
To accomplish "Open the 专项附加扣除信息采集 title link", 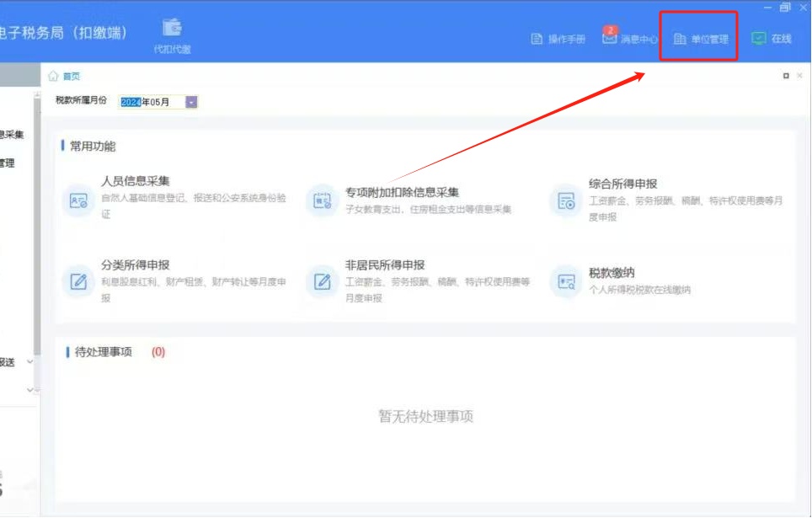I will (402, 192).
